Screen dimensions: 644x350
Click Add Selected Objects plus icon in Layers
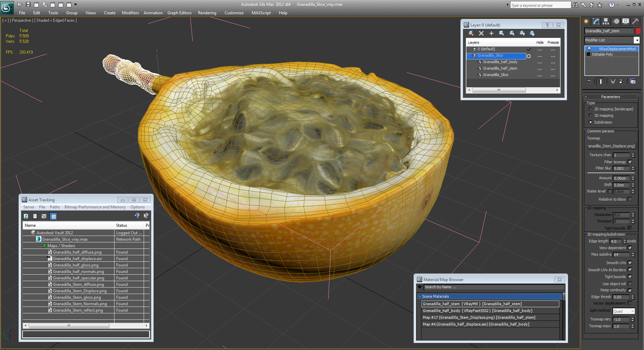[491, 33]
